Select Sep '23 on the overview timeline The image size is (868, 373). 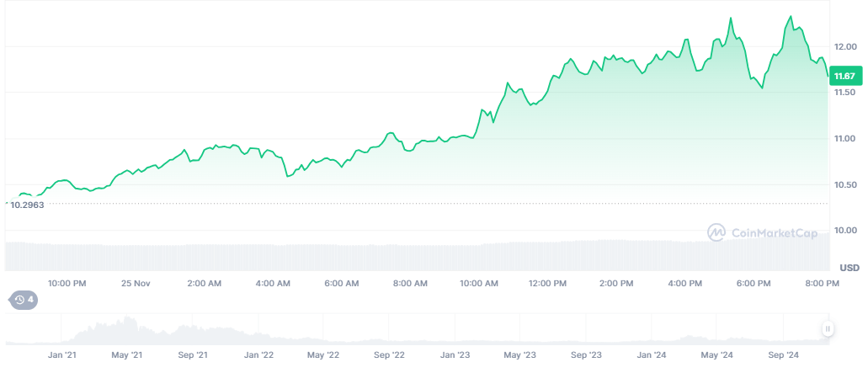pos(586,355)
